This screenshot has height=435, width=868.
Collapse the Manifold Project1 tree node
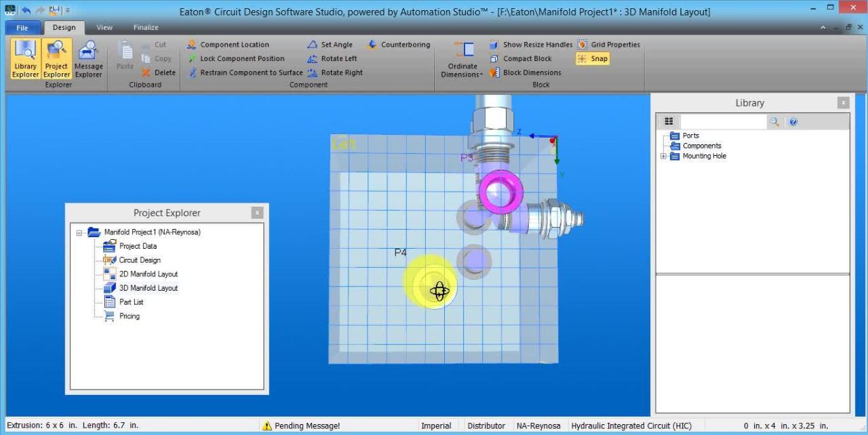(x=80, y=232)
